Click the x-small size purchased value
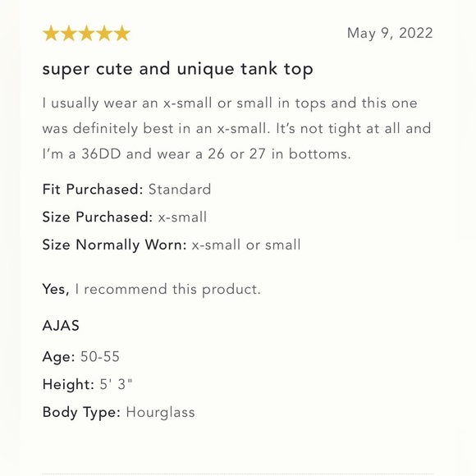Viewport: 476px width, 476px height. pyautogui.click(x=182, y=217)
